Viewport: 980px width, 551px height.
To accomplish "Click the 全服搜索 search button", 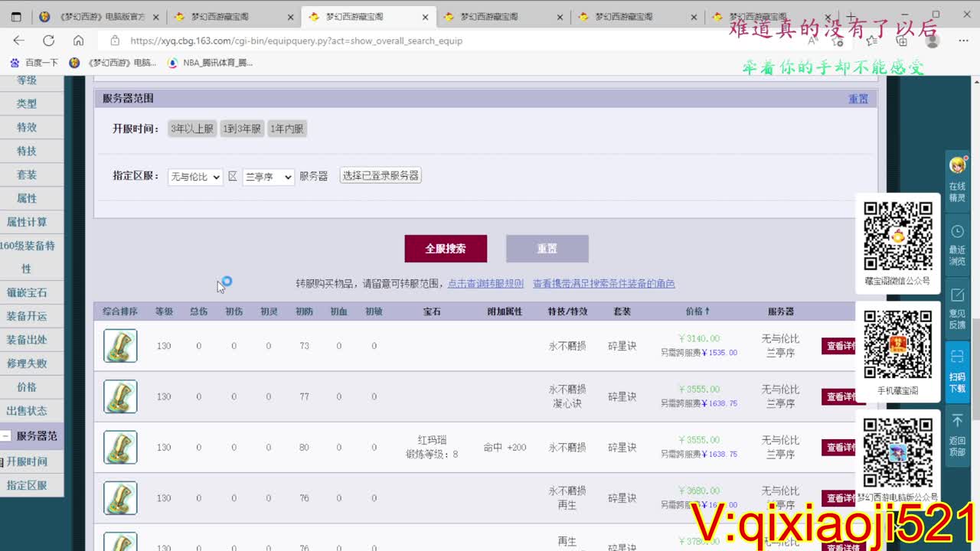I will pyautogui.click(x=446, y=249).
